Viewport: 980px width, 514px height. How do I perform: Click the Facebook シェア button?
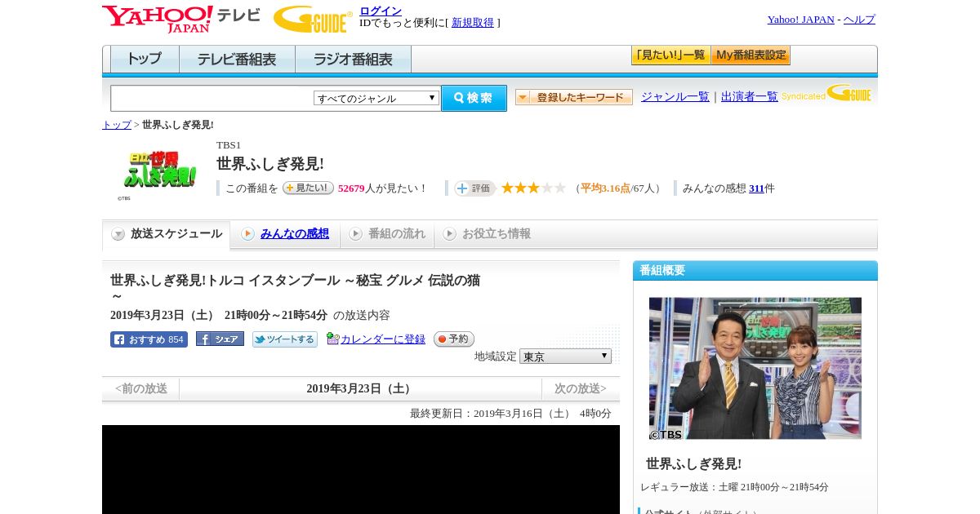click(x=220, y=339)
